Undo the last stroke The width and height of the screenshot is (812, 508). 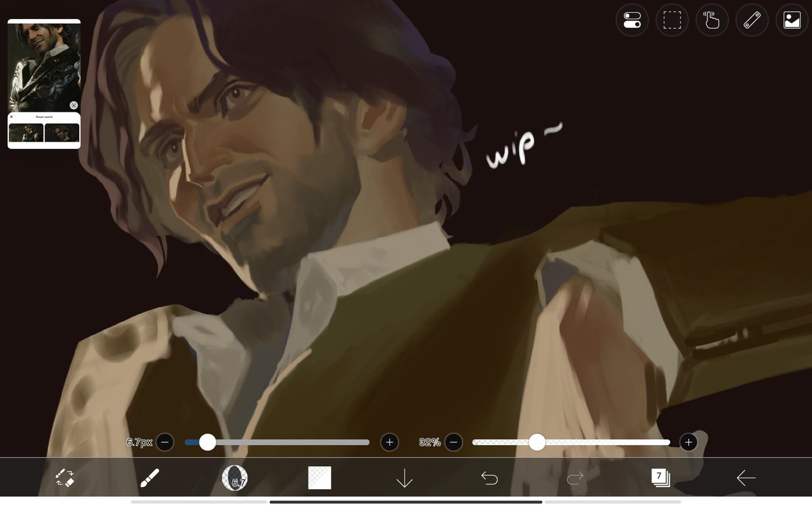(489, 478)
